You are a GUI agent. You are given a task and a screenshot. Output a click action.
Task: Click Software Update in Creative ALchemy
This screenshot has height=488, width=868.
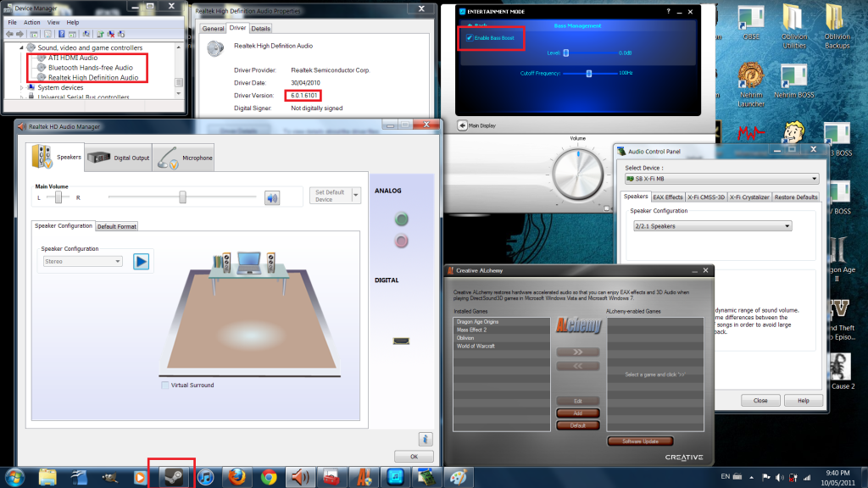click(x=641, y=441)
